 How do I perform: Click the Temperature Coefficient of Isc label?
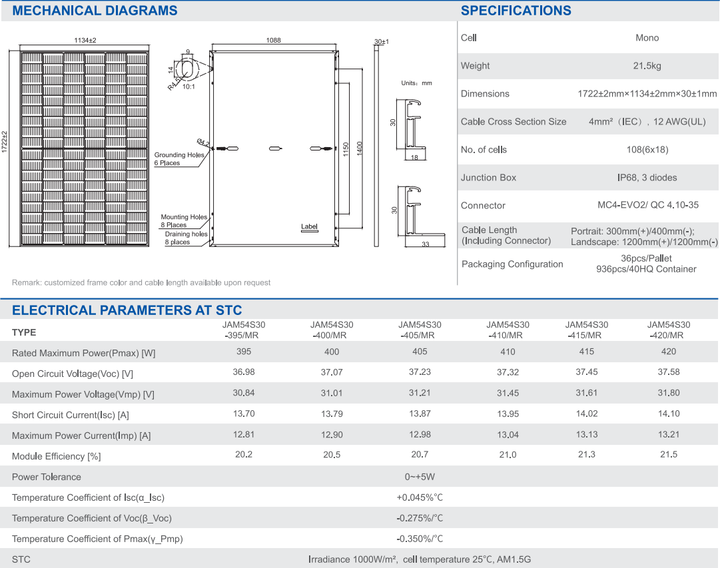[x=88, y=498]
